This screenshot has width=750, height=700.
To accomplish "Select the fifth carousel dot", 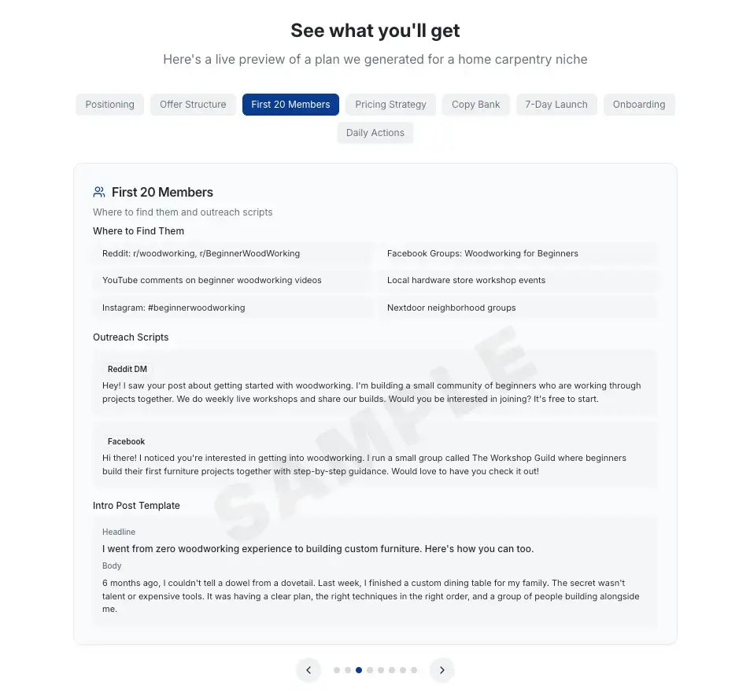I will [381, 670].
